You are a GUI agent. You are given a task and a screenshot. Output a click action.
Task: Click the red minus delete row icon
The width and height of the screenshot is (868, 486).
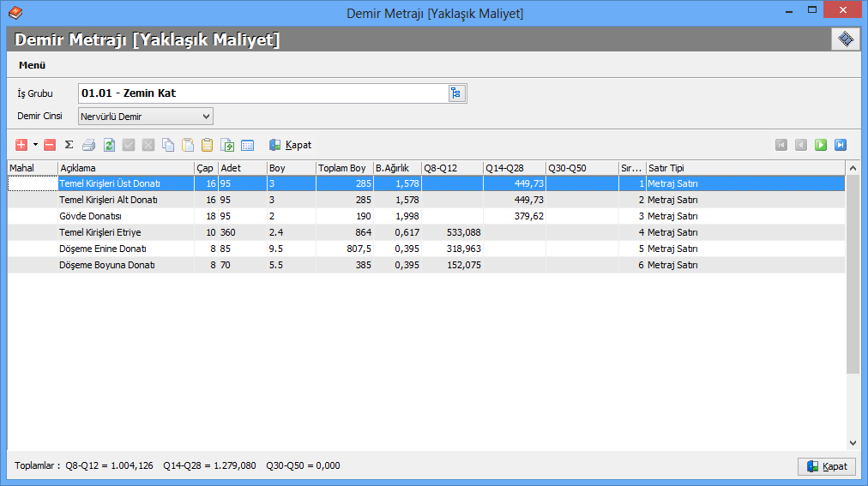tap(50, 145)
